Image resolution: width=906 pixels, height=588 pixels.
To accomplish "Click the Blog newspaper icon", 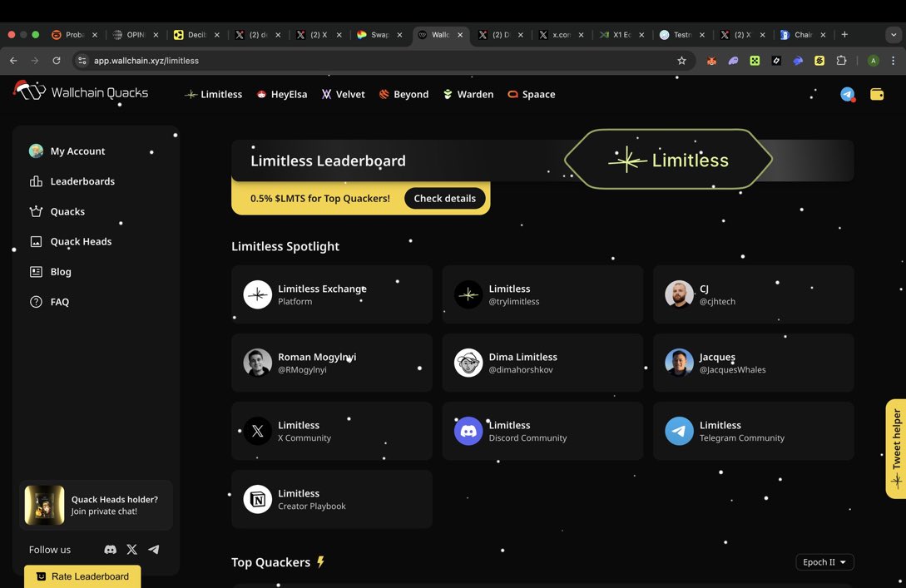I will pyautogui.click(x=36, y=271).
